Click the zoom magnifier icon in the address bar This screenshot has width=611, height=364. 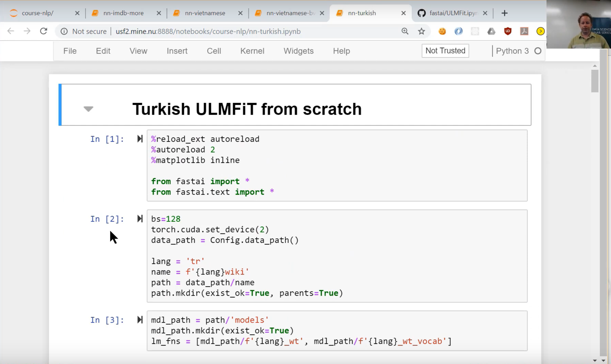pyautogui.click(x=405, y=31)
